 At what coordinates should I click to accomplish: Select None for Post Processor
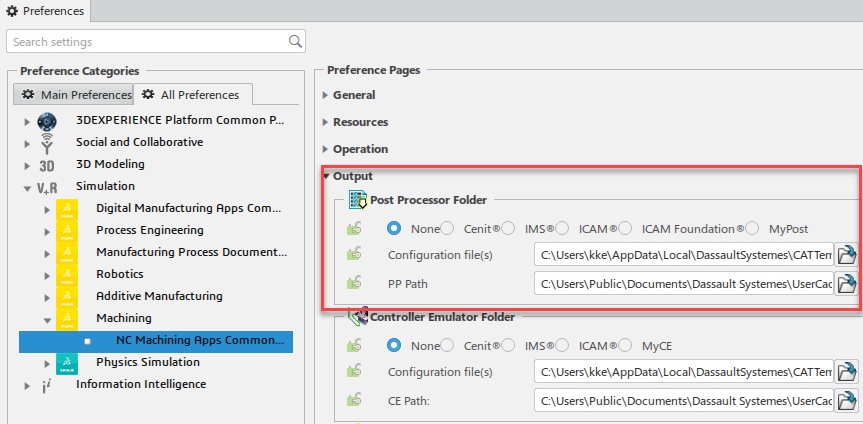pyautogui.click(x=394, y=229)
